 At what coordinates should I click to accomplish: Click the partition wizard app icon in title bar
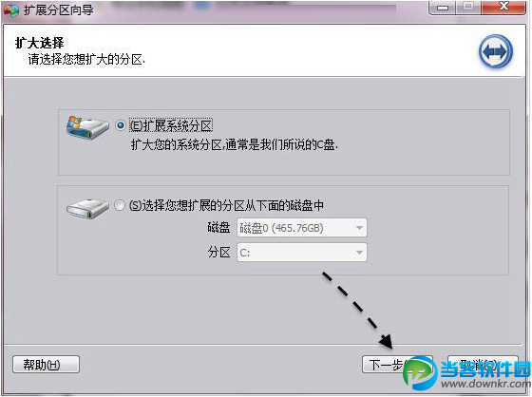point(11,9)
